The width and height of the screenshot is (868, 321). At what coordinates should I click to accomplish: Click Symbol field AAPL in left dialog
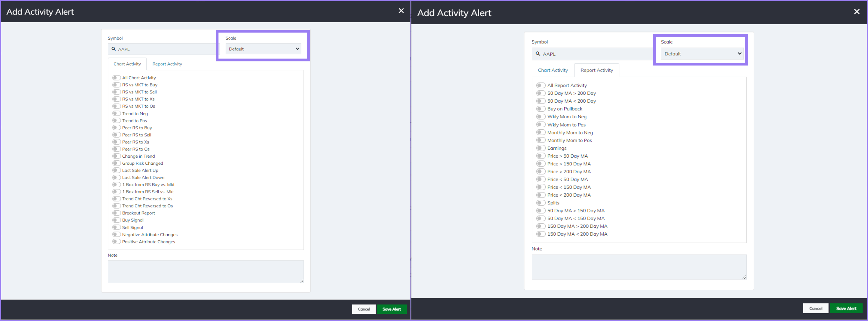pyautogui.click(x=163, y=49)
